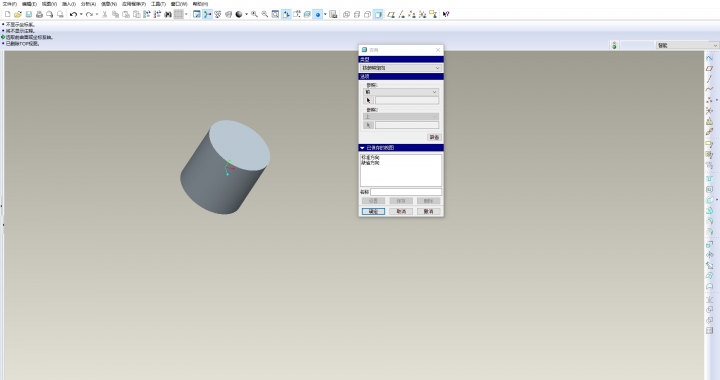Image resolution: width=720 pixels, height=380 pixels.
Task: Click the Open file folder icon
Action: click(18, 14)
